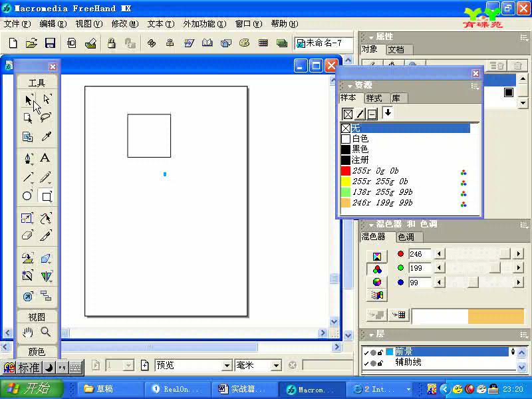Activate the Hand tool
Viewport: 532px width, 399px height.
28,332
